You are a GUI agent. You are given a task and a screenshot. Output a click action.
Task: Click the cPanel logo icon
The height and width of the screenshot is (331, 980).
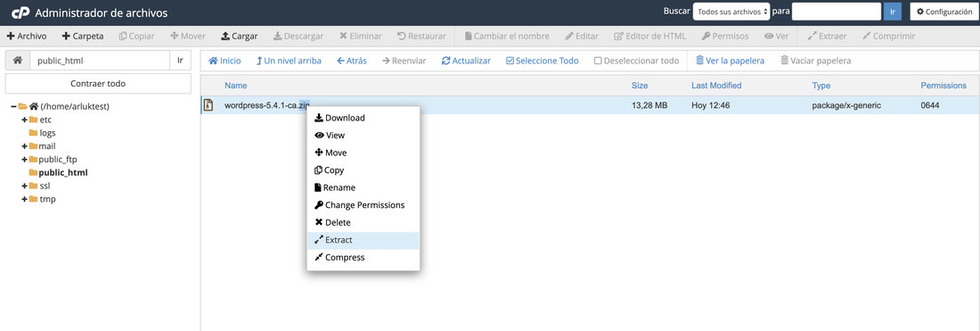(x=19, y=12)
